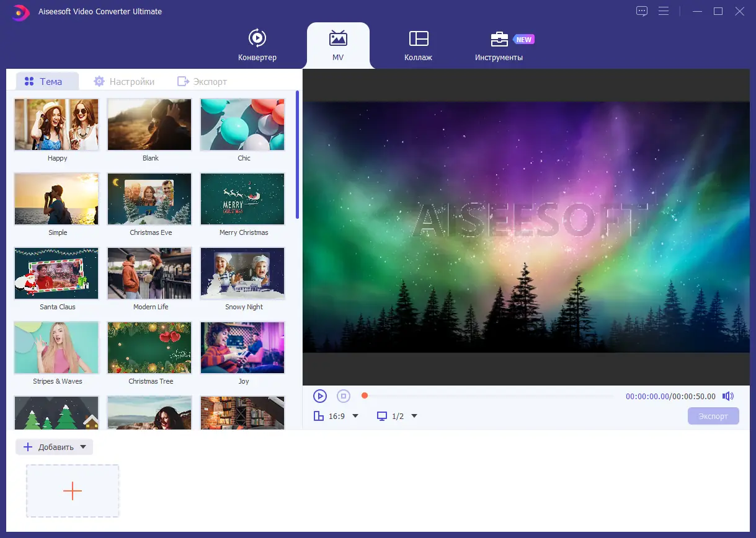Switch to the Экспорт panel tab
This screenshot has height=538, width=756.
pos(202,81)
